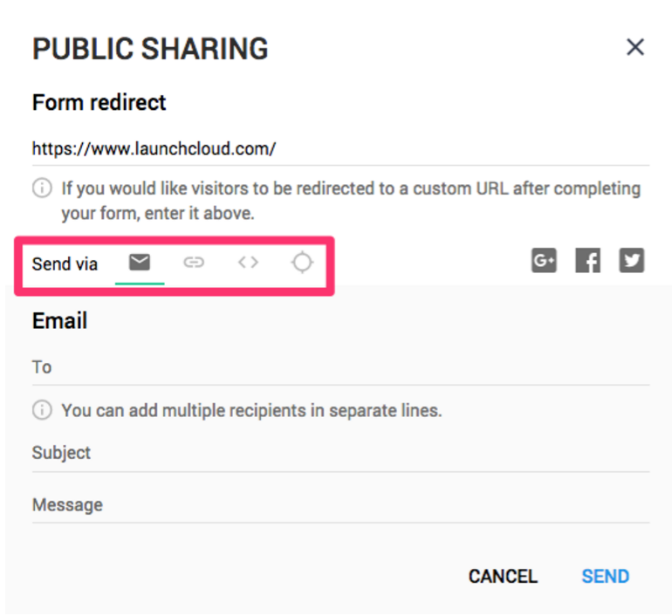Click the PUBLIC SHARING title

[x=150, y=48]
